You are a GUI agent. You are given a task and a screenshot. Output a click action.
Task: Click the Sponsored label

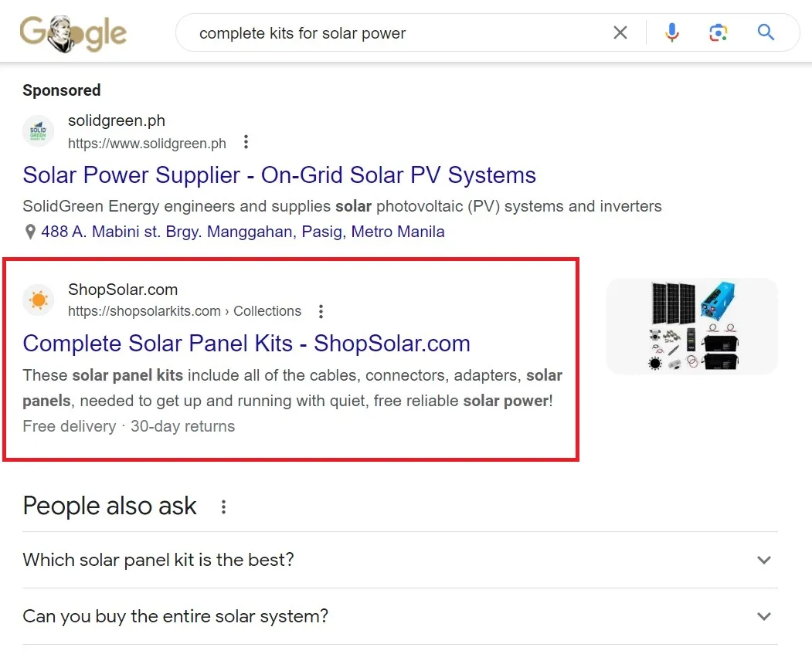coord(62,90)
